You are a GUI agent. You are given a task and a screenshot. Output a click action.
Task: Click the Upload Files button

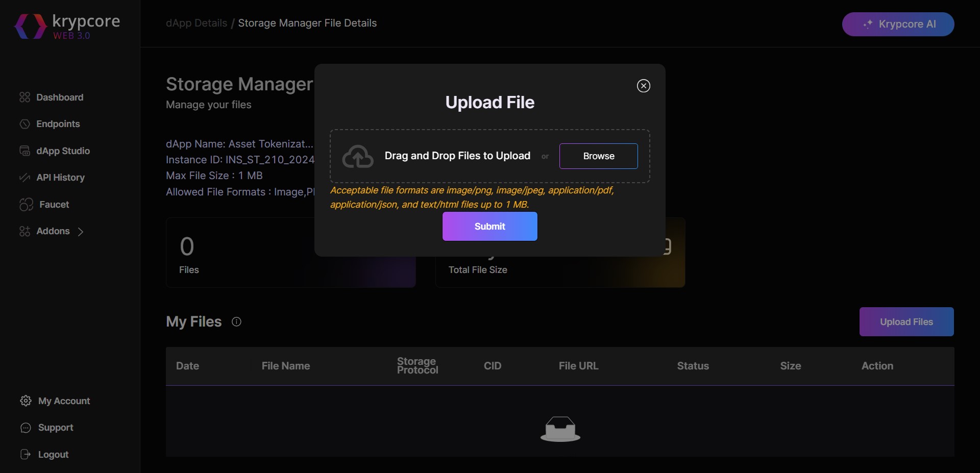(906, 322)
